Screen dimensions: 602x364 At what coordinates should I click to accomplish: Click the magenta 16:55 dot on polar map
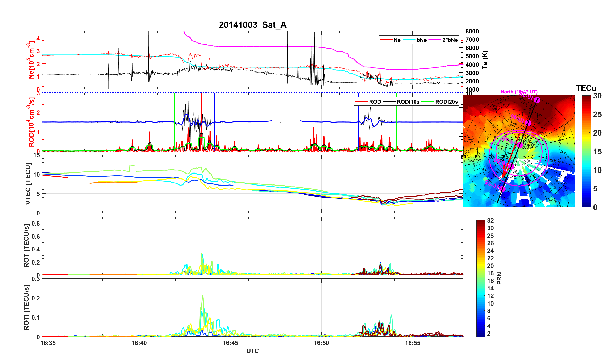(502, 189)
